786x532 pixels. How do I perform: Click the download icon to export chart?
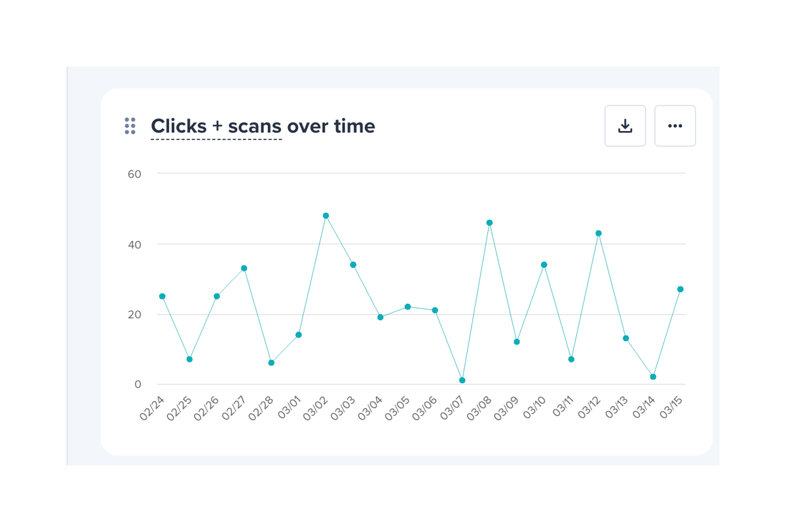[625, 125]
